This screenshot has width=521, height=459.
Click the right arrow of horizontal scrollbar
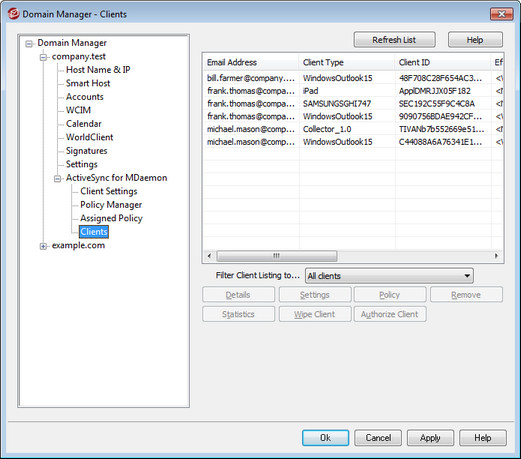point(496,256)
